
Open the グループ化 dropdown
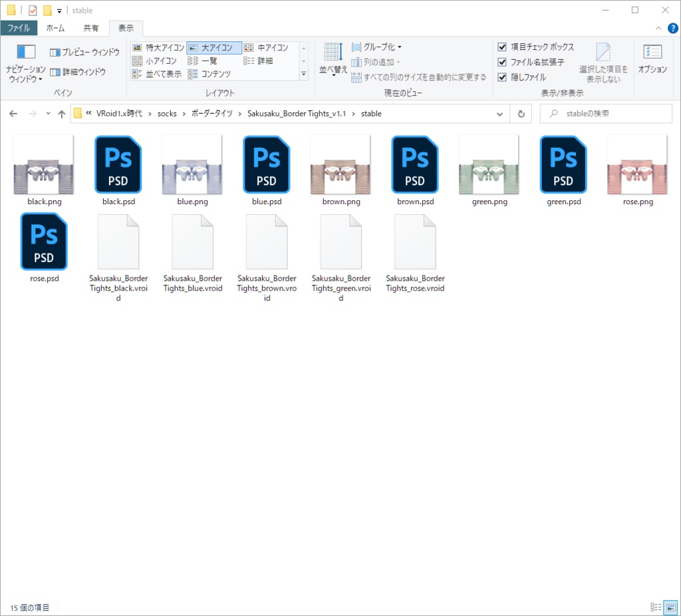point(376,47)
